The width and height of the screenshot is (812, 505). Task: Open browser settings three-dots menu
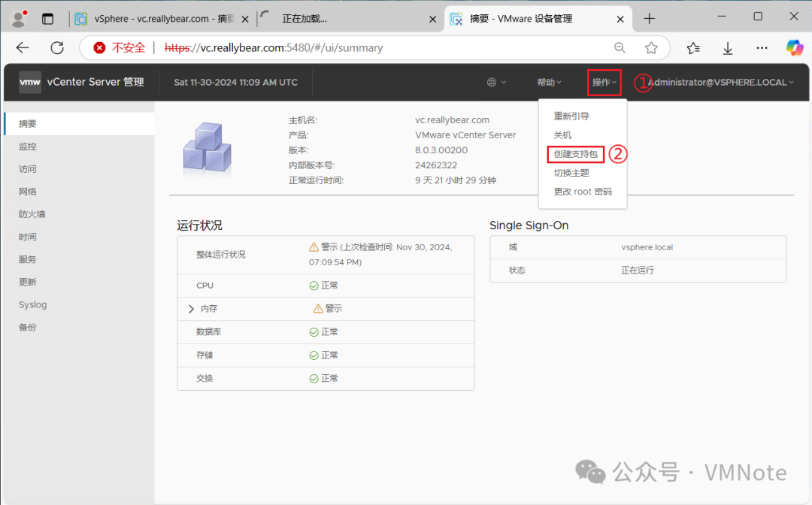point(762,48)
